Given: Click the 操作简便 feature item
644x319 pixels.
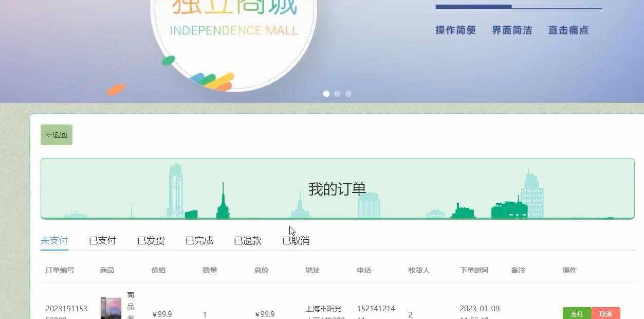Looking at the screenshot, I should [454, 30].
